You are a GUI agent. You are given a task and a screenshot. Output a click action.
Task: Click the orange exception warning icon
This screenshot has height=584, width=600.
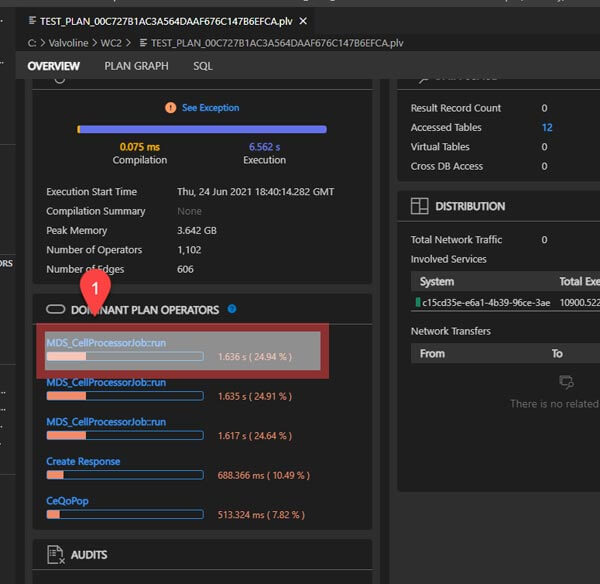coord(170,108)
